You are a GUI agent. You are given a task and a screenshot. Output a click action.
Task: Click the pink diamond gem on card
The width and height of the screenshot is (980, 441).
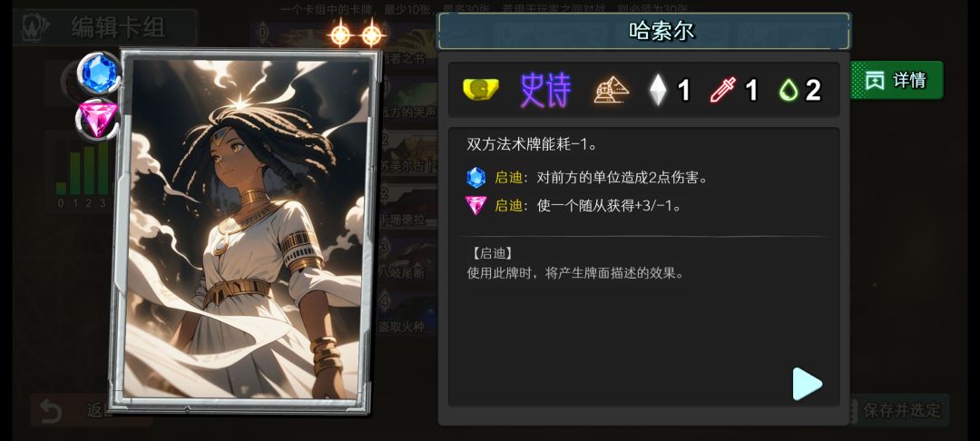(x=97, y=119)
